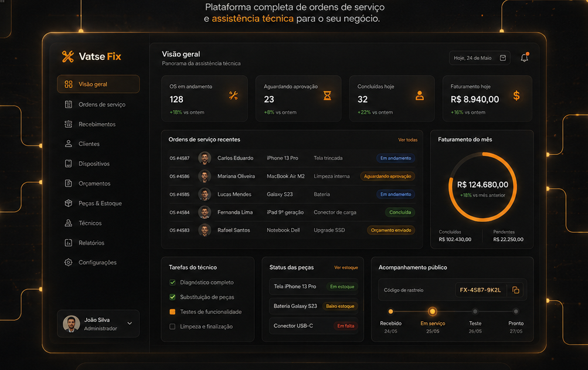Expand João Silva account menu chevron
The height and width of the screenshot is (370, 588).
coord(130,323)
